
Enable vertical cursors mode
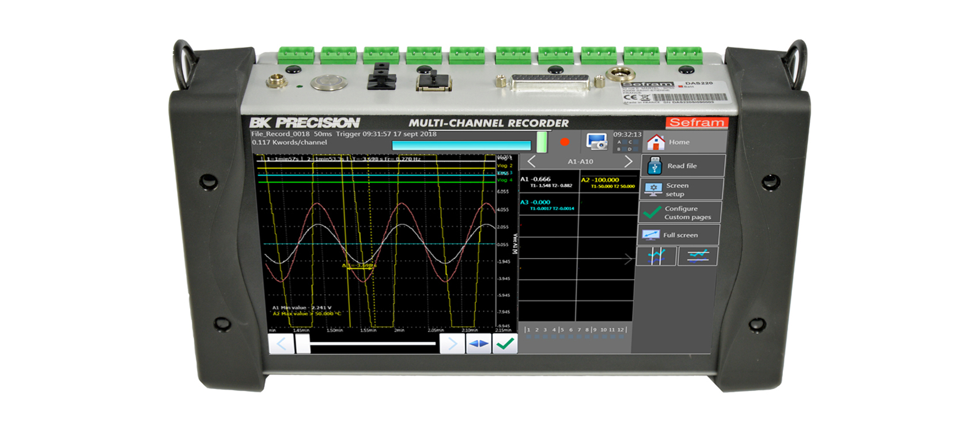(656, 256)
